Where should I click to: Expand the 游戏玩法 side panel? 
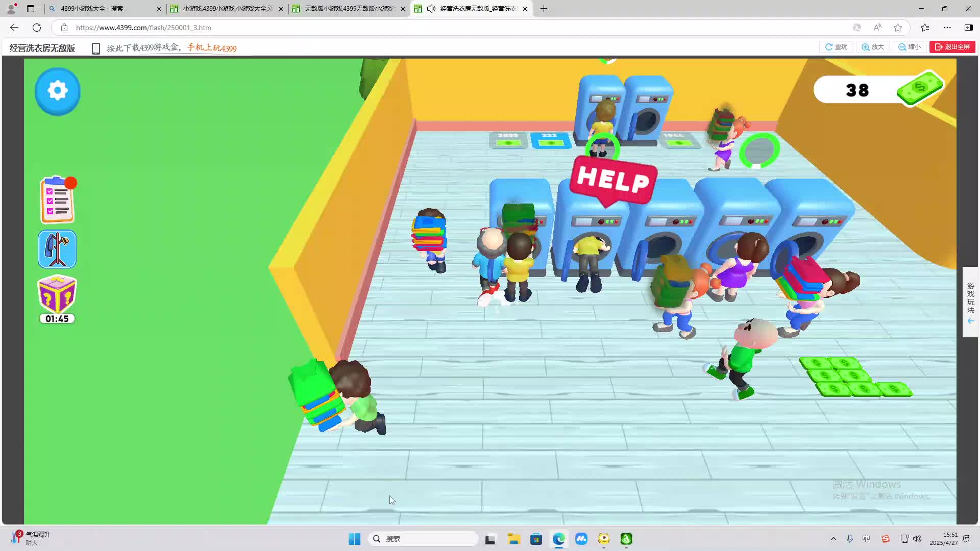pyautogui.click(x=970, y=302)
